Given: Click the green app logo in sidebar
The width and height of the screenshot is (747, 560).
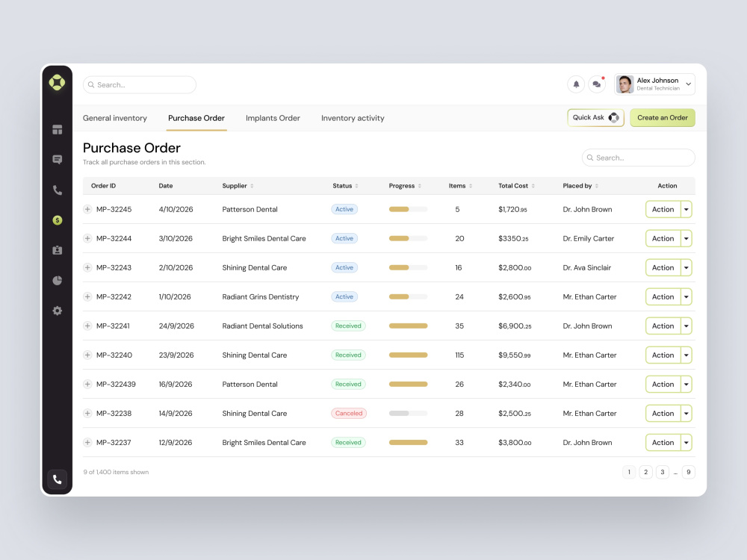Looking at the screenshot, I should coord(58,82).
